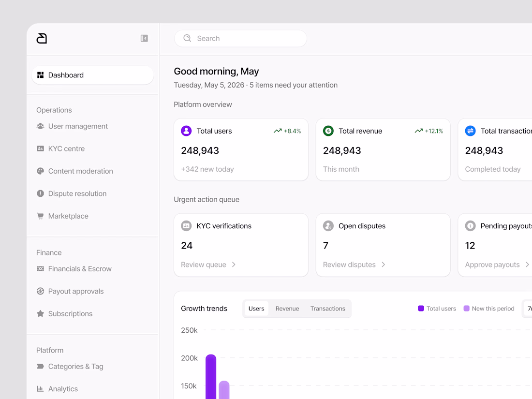
Task: Click the Platform section heading
Action: [50, 350]
